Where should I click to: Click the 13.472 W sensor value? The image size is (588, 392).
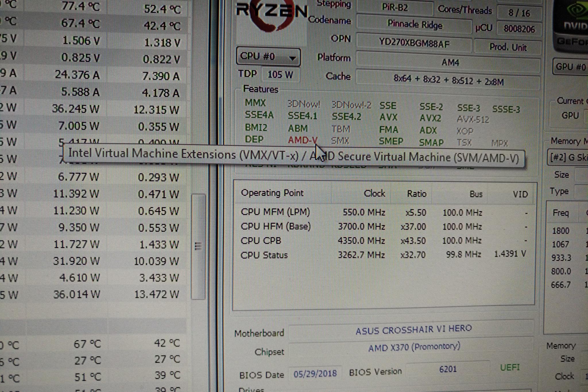(x=157, y=294)
